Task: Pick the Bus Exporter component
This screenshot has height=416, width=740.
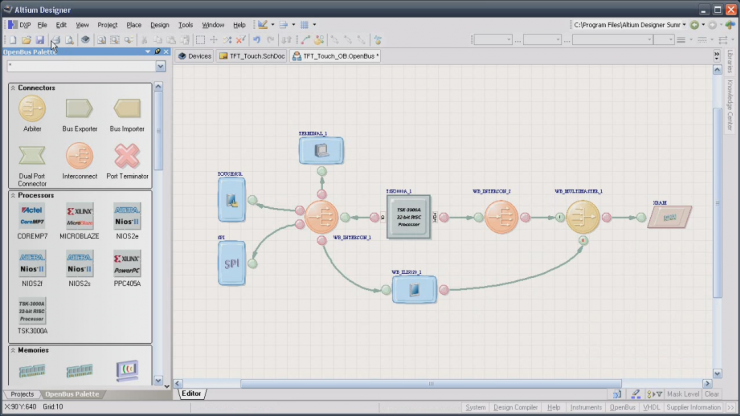Action: [79, 108]
